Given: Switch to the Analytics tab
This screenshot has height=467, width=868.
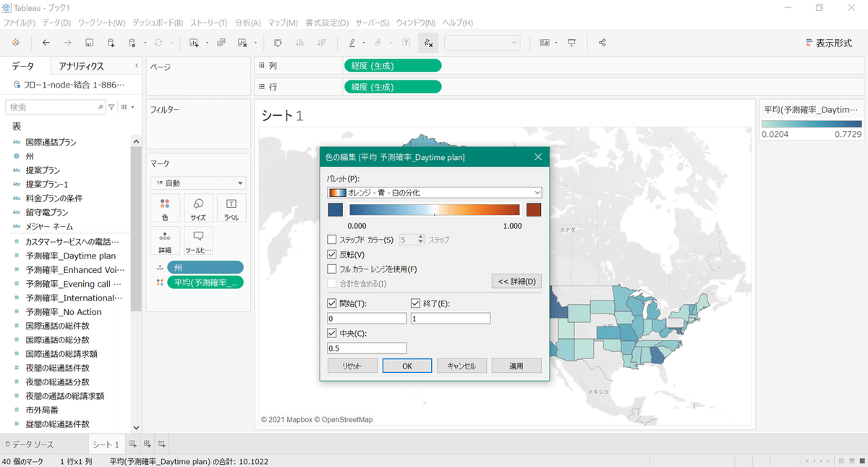Looking at the screenshot, I should tap(81, 66).
